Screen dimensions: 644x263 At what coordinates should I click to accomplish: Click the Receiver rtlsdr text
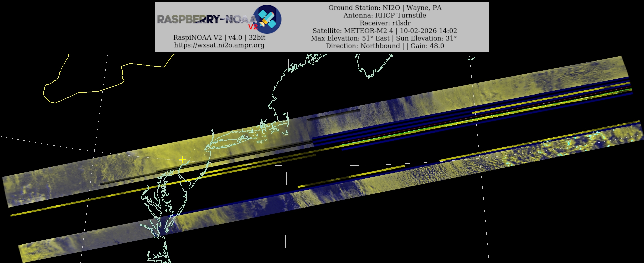[x=385, y=23]
